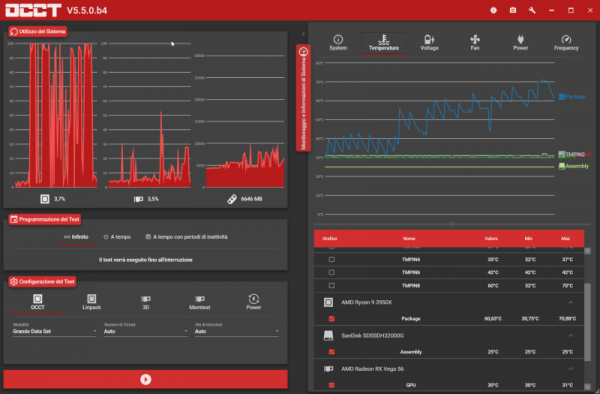The image size is (600, 394).
Task: Open settings via the wrench icon
Action: coord(532,10)
